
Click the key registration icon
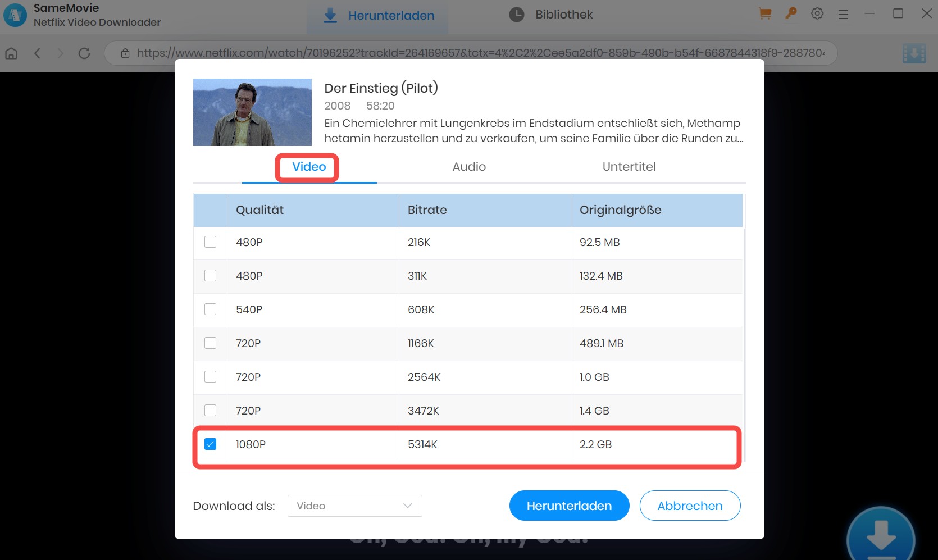pos(791,13)
